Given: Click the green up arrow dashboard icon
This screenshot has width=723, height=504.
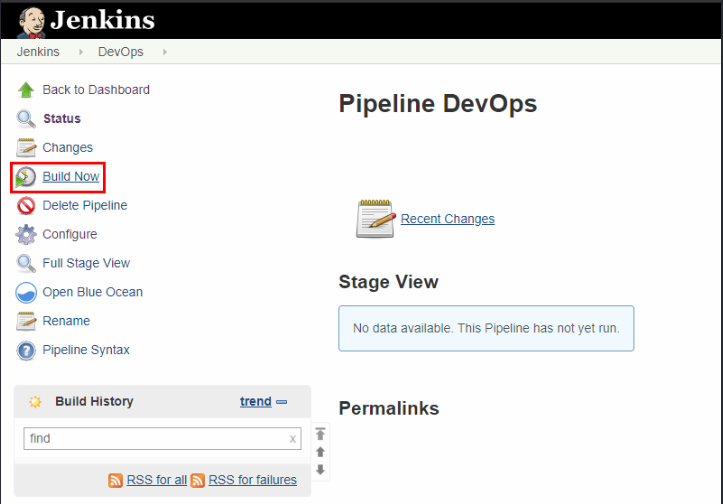Looking at the screenshot, I should [x=26, y=90].
